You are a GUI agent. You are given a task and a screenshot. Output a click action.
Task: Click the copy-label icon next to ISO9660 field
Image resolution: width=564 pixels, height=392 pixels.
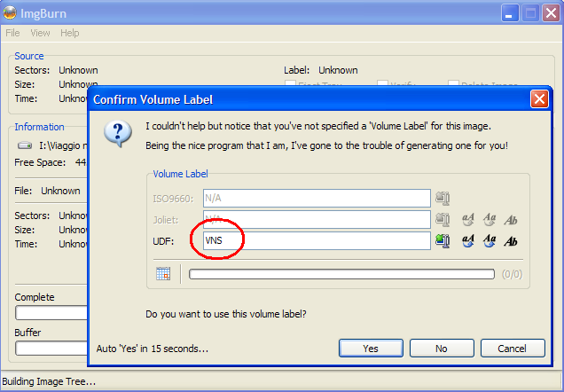[443, 198]
